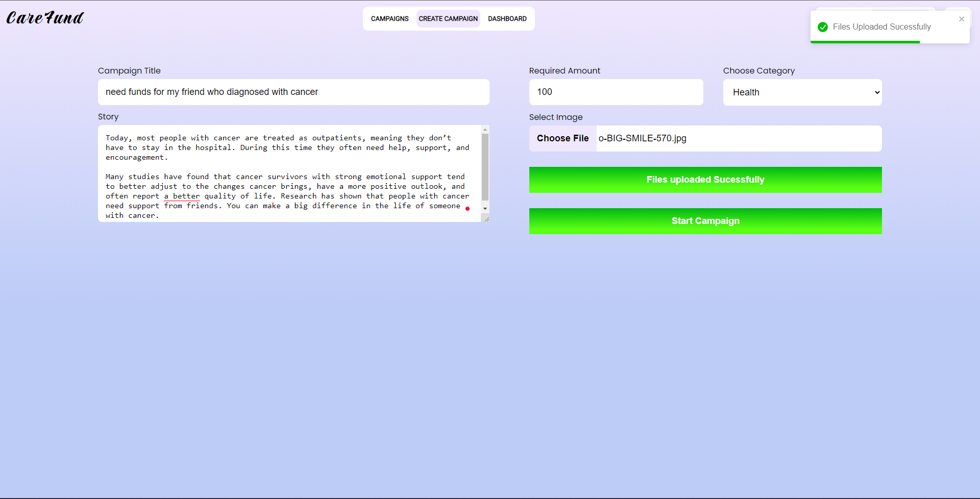Select the CREATE CAMPAIGN menu item
Screen dimensions: 980x499
point(448,18)
